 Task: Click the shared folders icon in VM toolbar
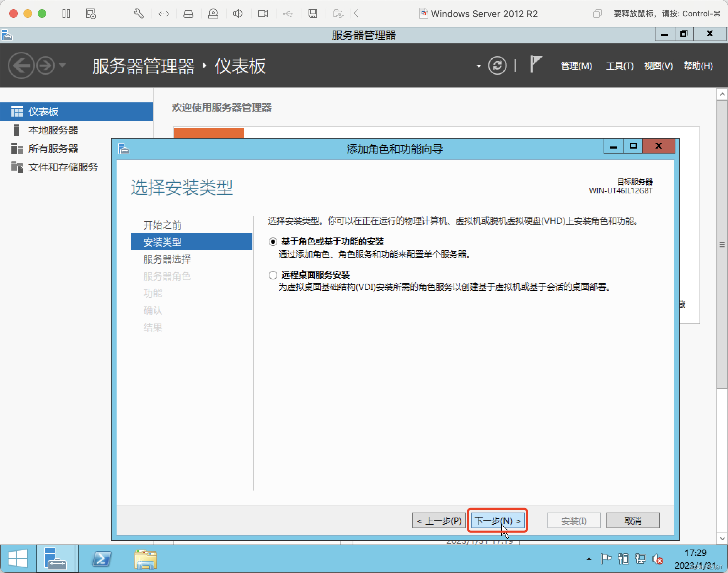point(338,14)
